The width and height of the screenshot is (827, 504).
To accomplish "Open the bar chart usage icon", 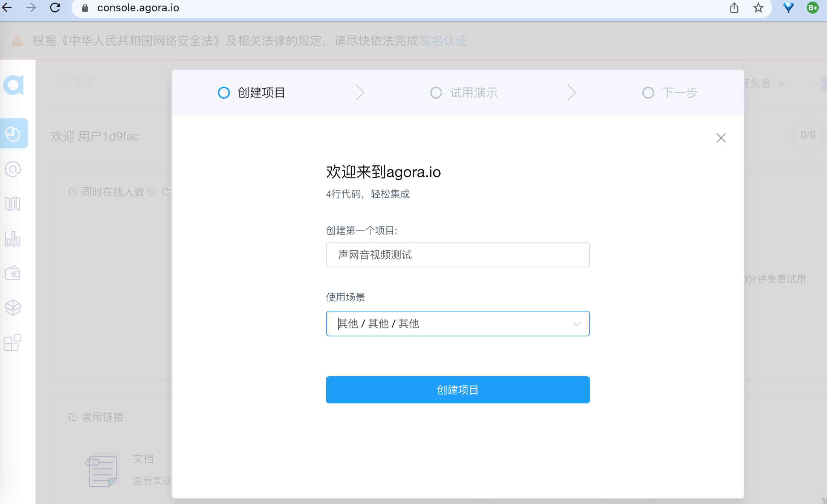I will (13, 238).
